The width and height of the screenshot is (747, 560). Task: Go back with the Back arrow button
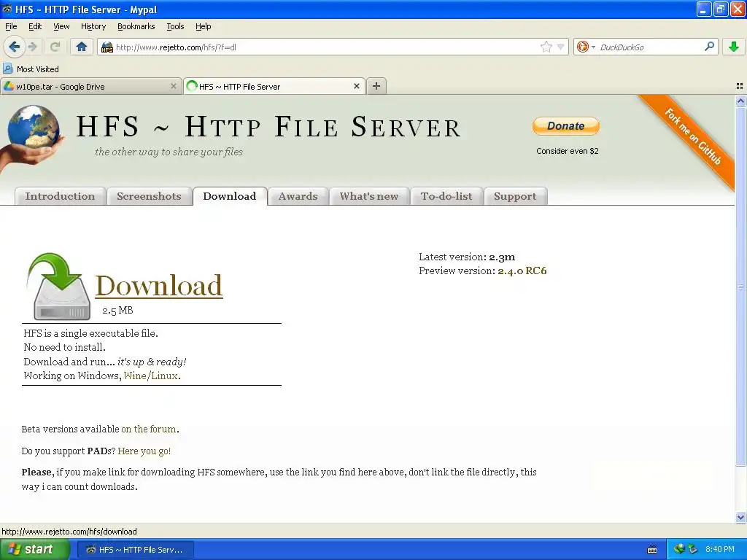click(14, 47)
